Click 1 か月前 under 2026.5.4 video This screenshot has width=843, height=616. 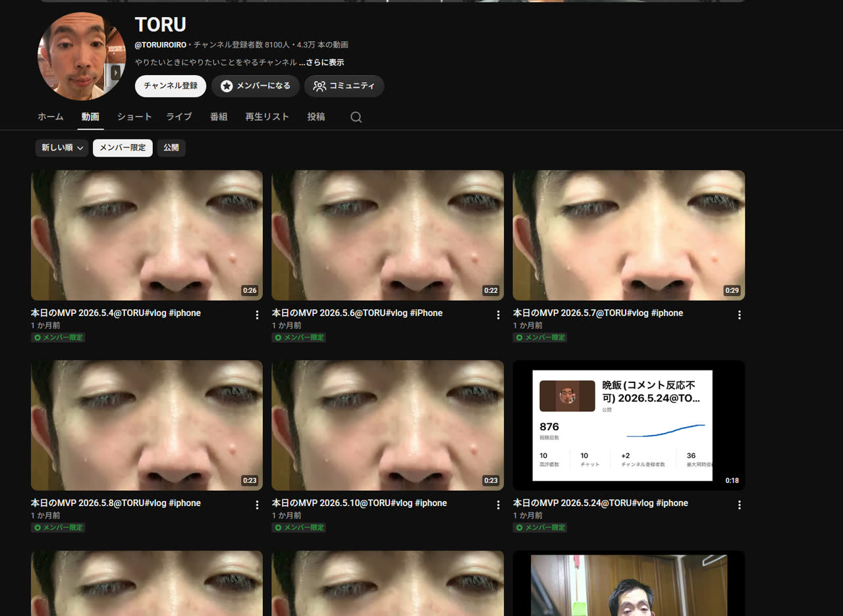(46, 325)
